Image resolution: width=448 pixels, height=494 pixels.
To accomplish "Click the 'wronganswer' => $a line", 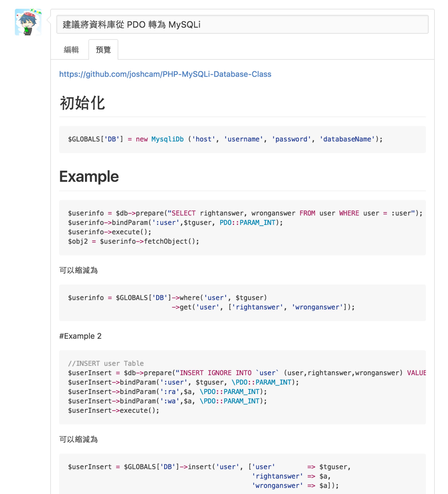I will 295,486.
